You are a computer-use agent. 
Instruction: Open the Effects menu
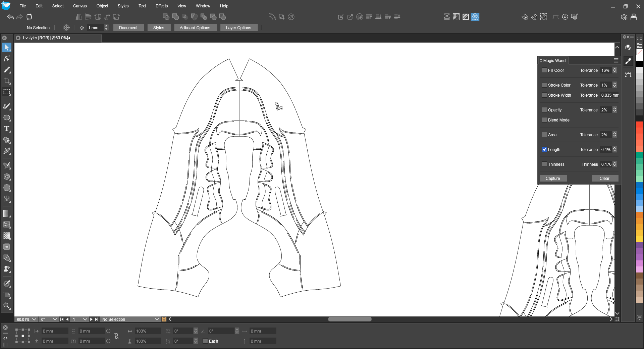[x=161, y=6]
